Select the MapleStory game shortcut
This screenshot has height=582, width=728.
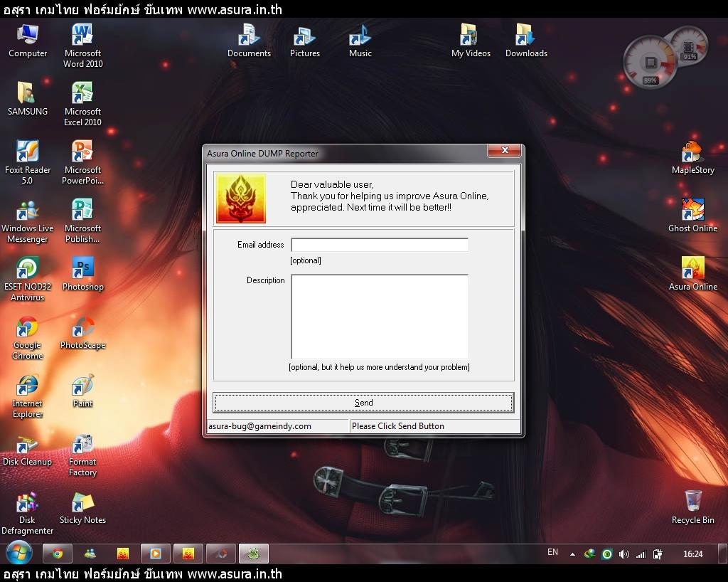(692, 157)
